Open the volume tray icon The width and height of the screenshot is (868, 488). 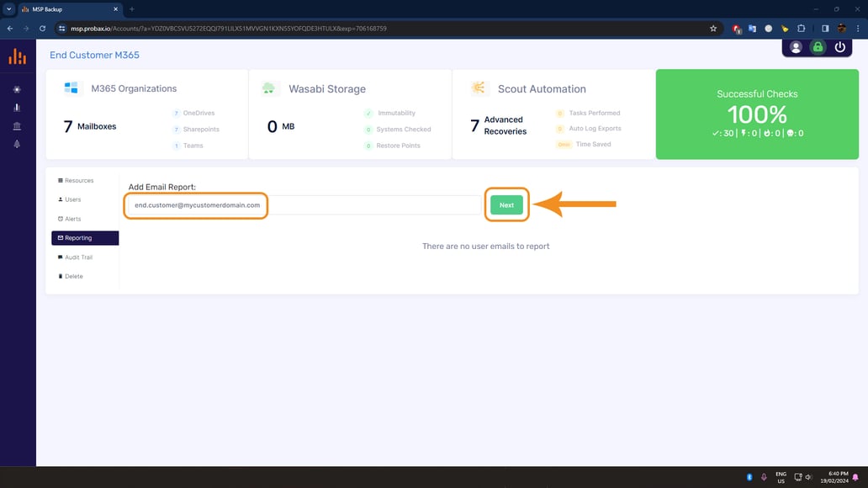[809, 477]
